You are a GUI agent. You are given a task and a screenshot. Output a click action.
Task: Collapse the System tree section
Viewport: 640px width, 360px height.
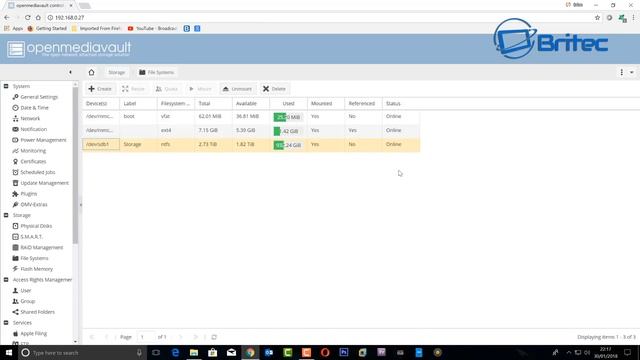pyautogui.click(x=6, y=86)
